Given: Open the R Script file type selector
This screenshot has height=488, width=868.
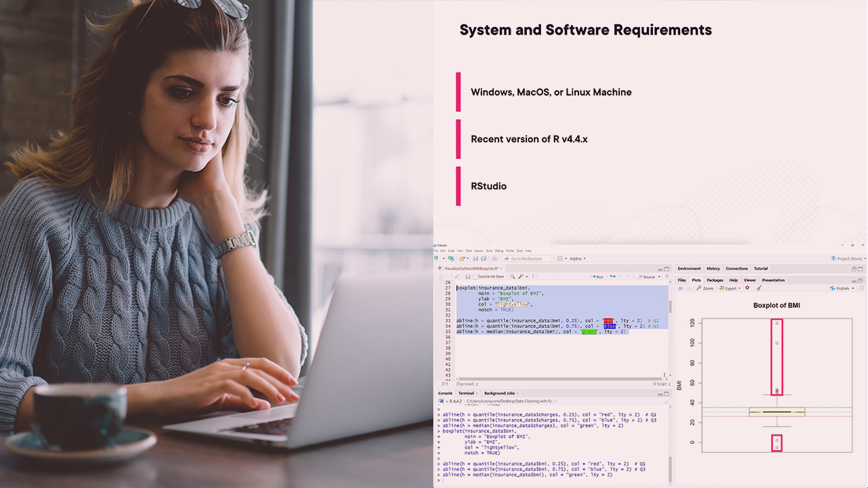Looking at the screenshot, I should (x=661, y=384).
